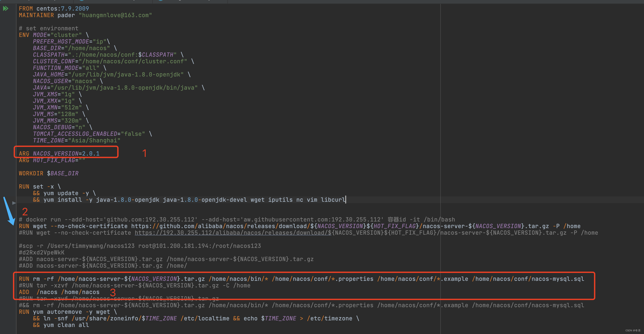Click the '#d2Rxd2VpeWkK' comment line
This screenshot has width=644, height=334.
tap(41, 252)
